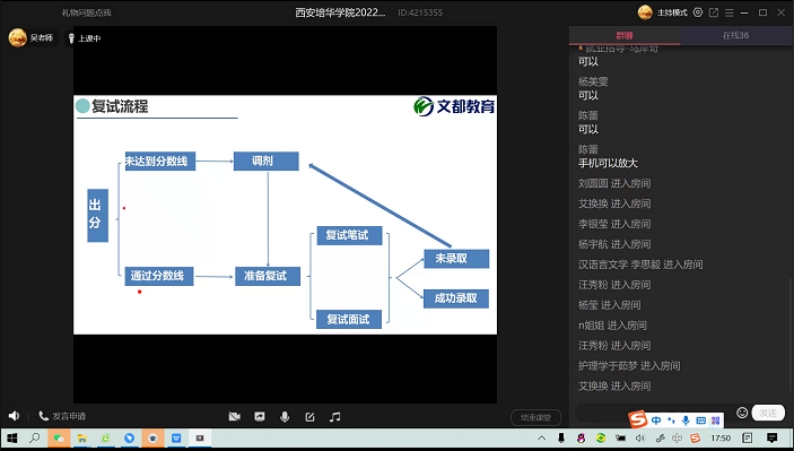
Task: Click the 上课中 class status indicator
Action: [84, 38]
